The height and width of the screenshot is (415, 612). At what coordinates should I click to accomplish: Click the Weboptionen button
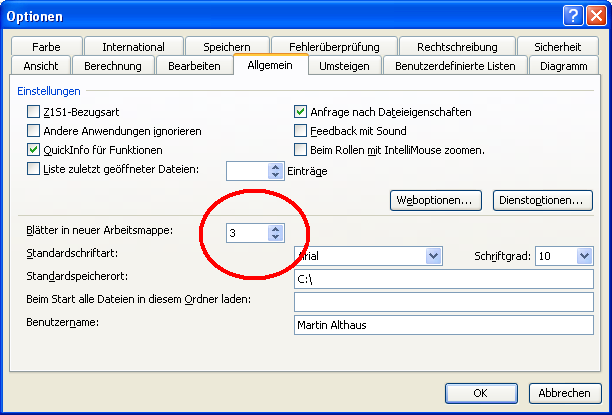click(436, 200)
